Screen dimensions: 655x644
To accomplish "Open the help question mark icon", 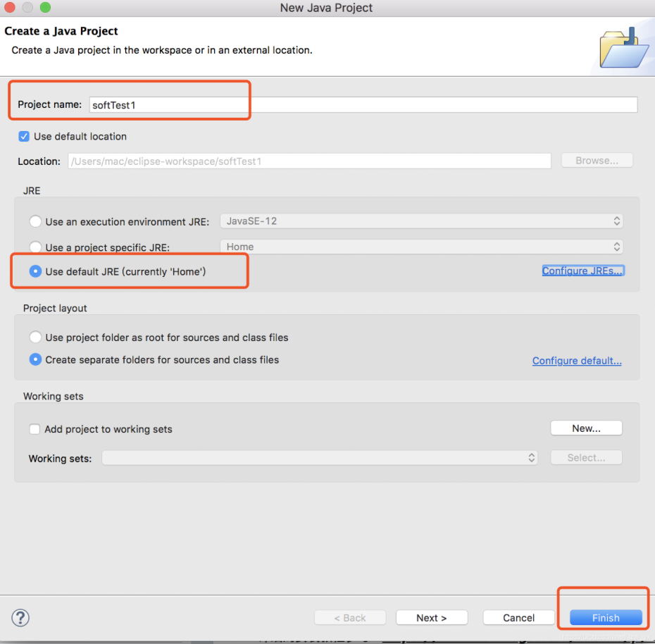I will pyautogui.click(x=20, y=617).
